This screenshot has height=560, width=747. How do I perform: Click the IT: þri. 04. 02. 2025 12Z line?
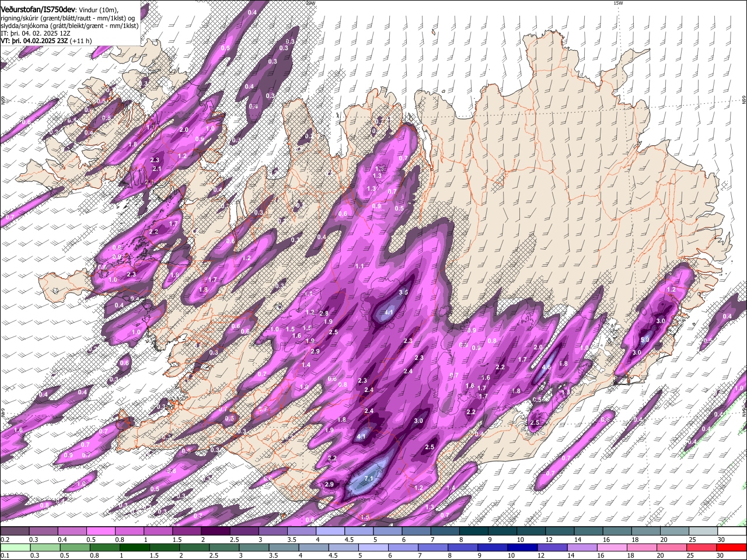point(36,33)
